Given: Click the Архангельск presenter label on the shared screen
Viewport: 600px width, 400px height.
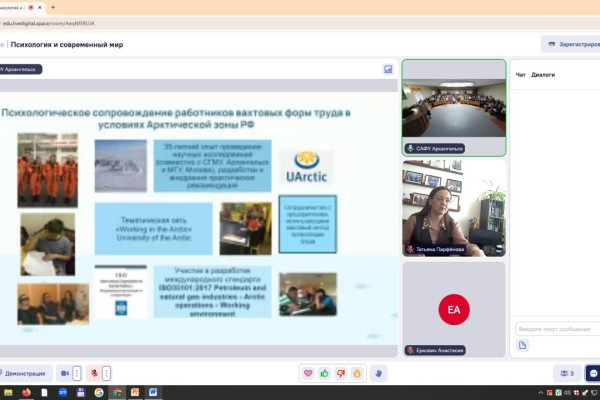Looking at the screenshot, I should pos(19,69).
